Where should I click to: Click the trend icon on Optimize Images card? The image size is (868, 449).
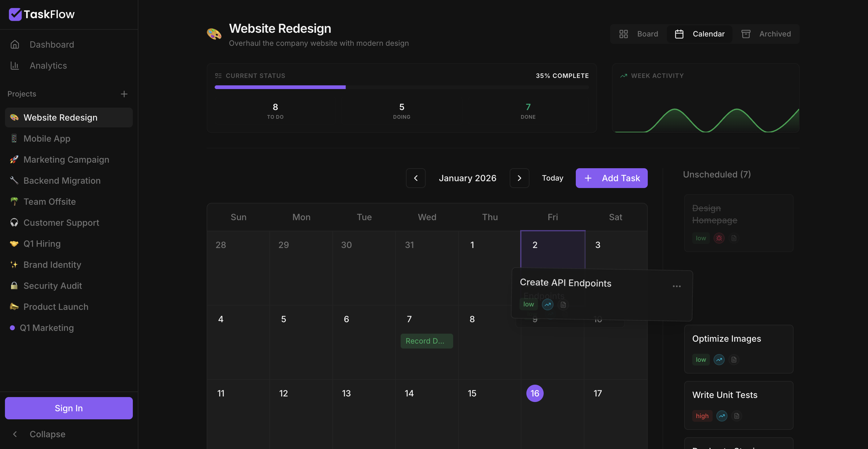tap(719, 360)
